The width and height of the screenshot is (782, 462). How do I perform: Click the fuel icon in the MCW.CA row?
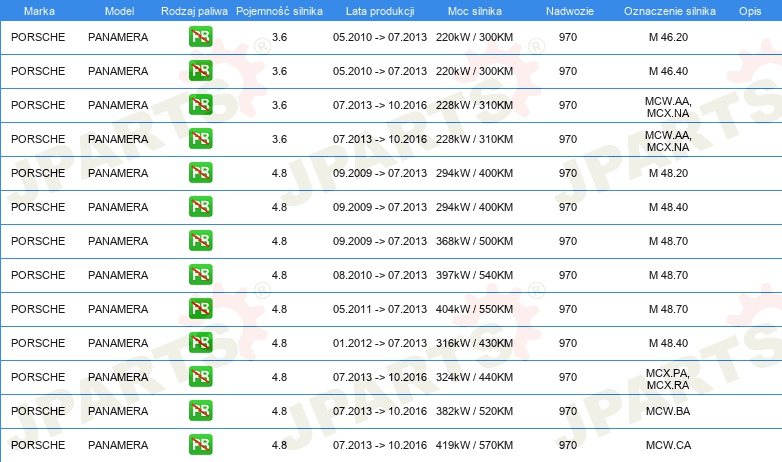click(x=200, y=445)
